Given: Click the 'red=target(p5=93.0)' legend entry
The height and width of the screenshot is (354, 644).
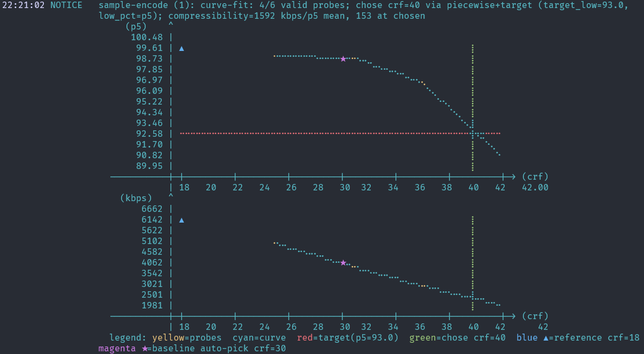Looking at the screenshot, I should [348, 338].
